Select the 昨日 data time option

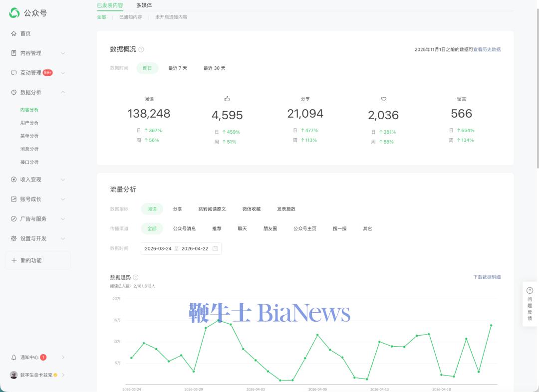147,68
